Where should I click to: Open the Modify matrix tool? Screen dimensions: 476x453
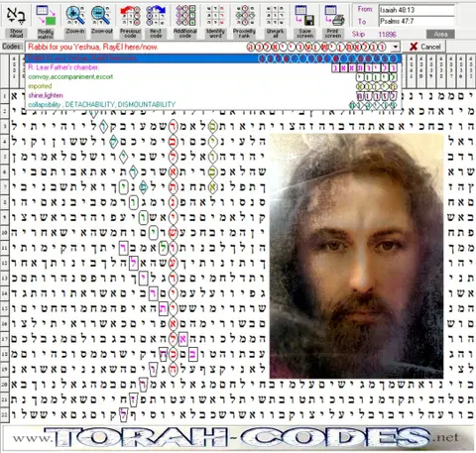click(x=46, y=21)
